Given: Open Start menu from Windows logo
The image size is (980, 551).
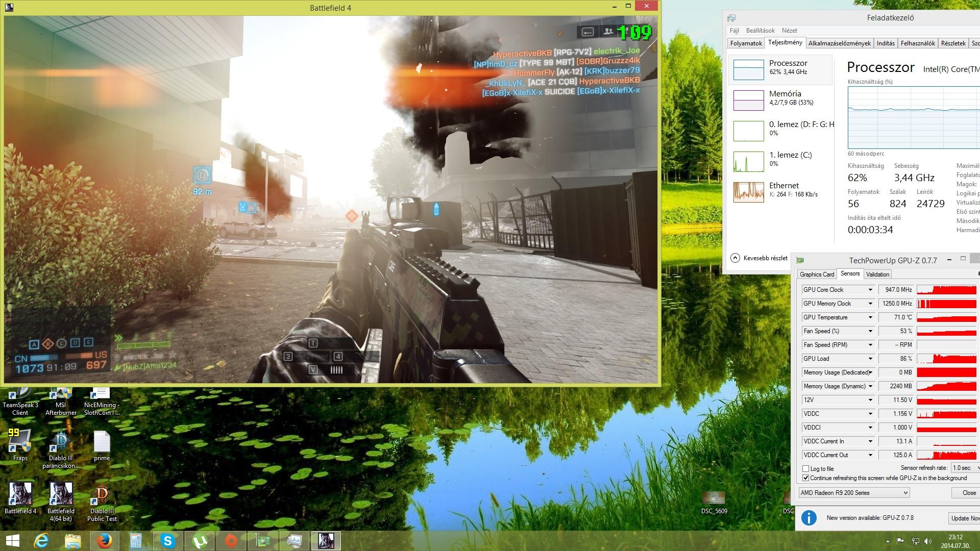Looking at the screenshot, I should (x=12, y=541).
